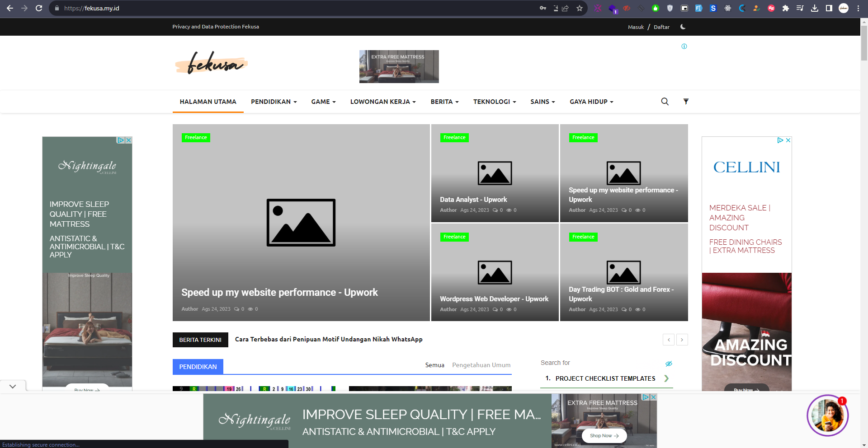Image resolution: width=868 pixels, height=448 pixels.
Task: Open the browser extensions puzzle icon
Action: point(786,8)
